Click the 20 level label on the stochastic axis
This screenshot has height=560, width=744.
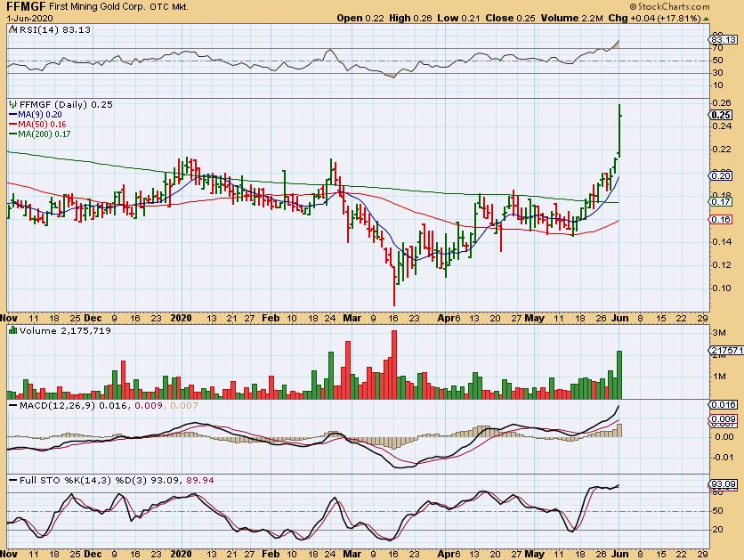(x=717, y=530)
